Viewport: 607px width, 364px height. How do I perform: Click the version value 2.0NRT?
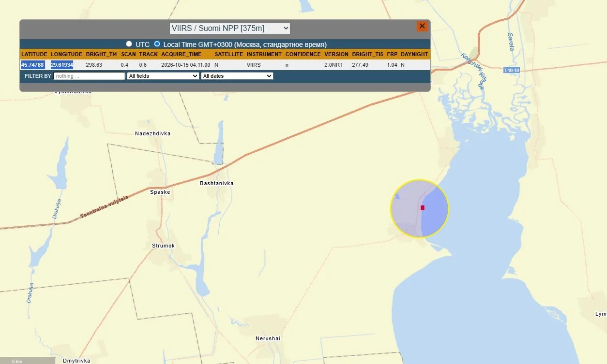click(x=334, y=65)
